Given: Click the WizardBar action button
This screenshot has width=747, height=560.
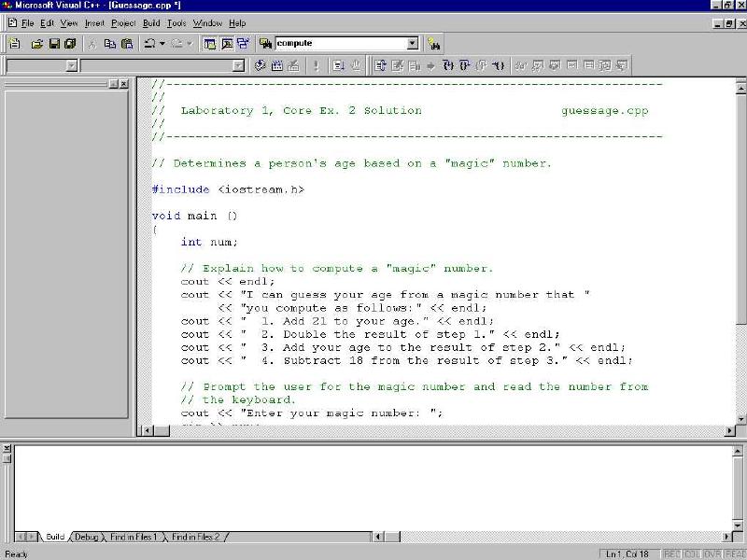Looking at the screenshot, I should pos(259,63).
